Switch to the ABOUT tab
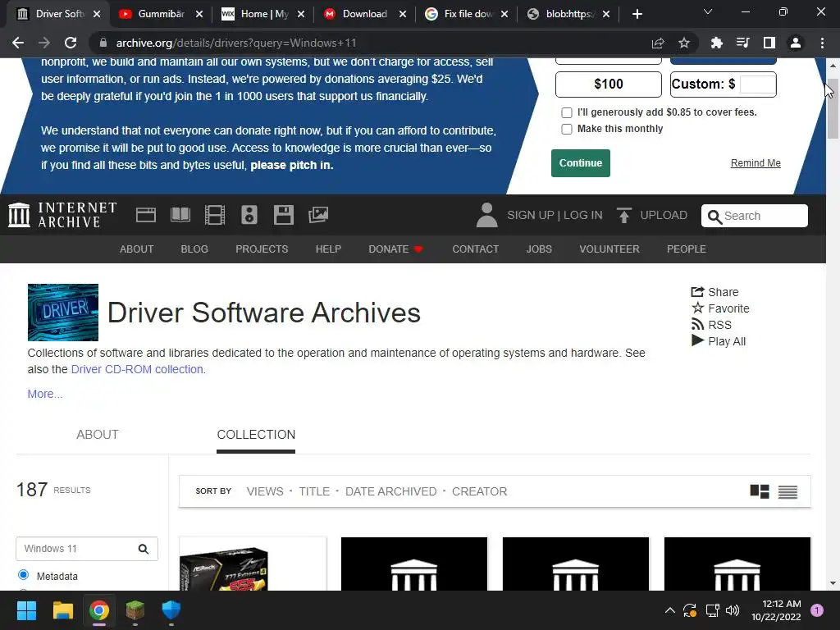Screen dimensions: 840x630 (x=98, y=435)
